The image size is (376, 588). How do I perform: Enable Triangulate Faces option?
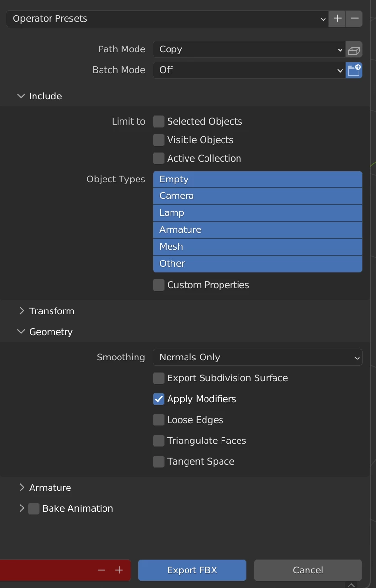158,441
